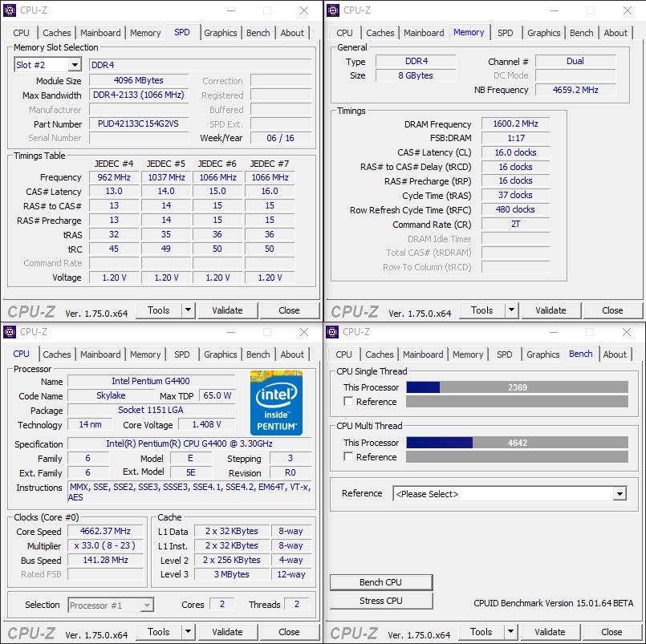The width and height of the screenshot is (646, 644).
Task: Select CPU tab in Bench window
Action: [x=343, y=354]
